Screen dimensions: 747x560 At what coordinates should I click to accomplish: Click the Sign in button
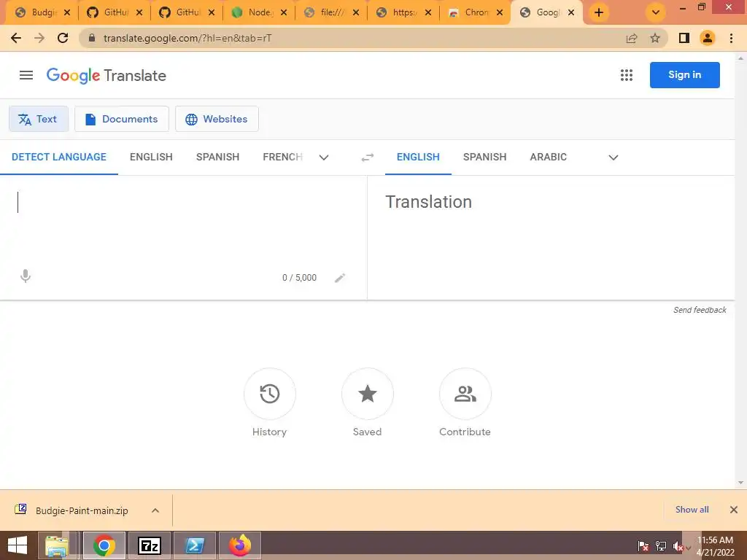684,75
